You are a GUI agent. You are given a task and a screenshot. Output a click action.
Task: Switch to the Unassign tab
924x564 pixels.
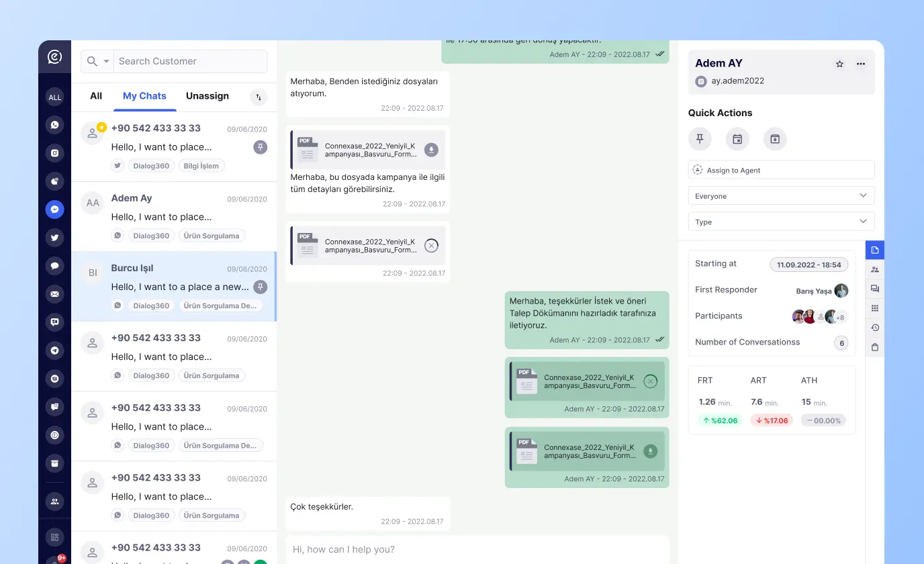pos(207,96)
